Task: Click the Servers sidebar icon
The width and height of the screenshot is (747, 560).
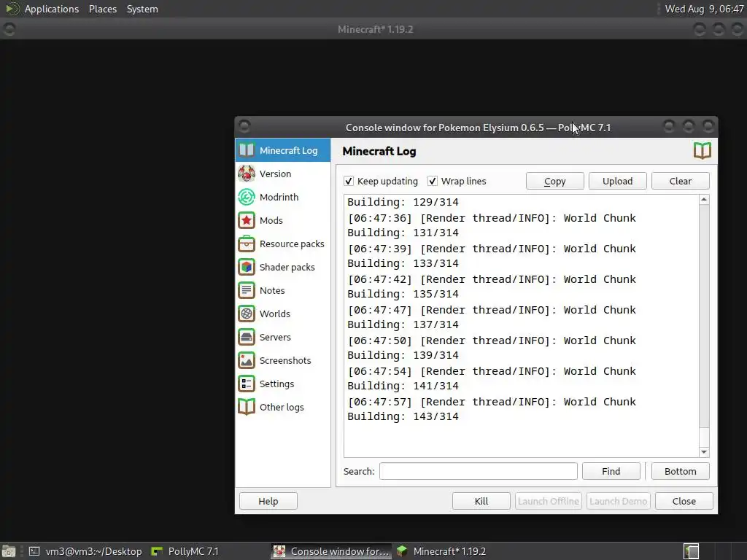Action: pyautogui.click(x=247, y=337)
